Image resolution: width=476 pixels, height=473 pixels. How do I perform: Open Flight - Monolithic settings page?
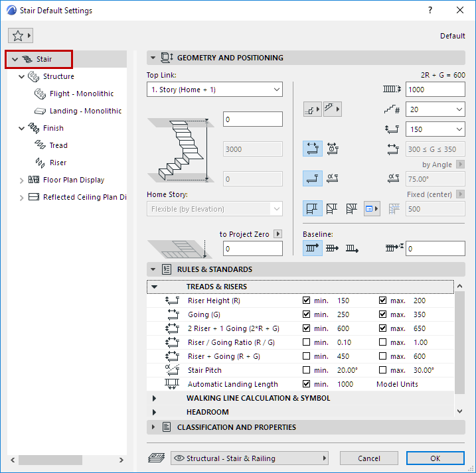[x=82, y=94]
